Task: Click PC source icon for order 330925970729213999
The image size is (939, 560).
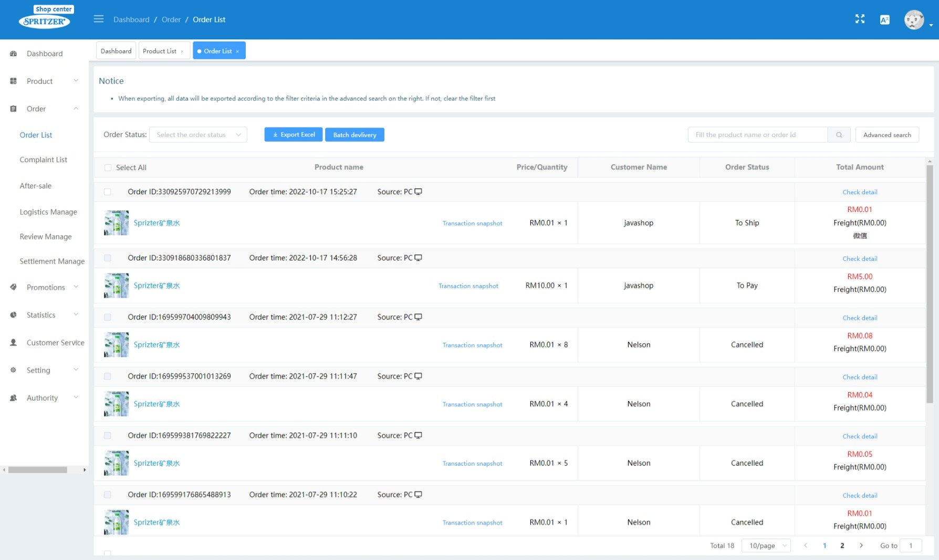Action: 418,192
